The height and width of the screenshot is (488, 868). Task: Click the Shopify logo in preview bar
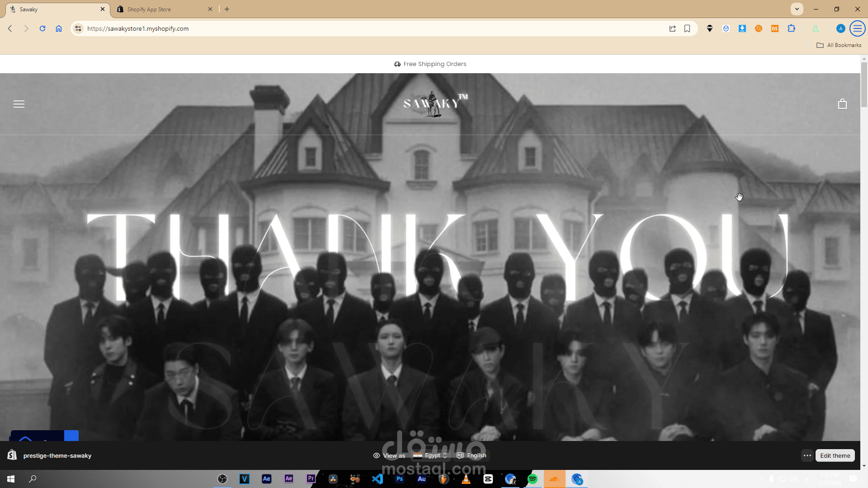coord(12,455)
